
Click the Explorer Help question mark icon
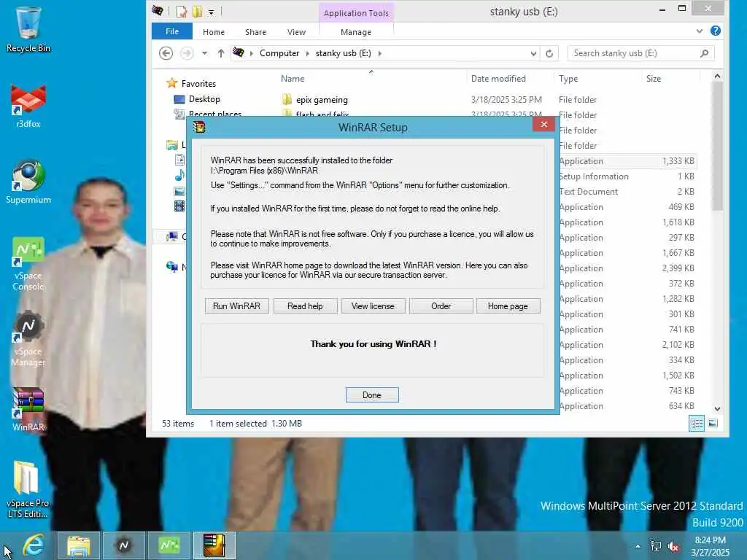point(715,31)
